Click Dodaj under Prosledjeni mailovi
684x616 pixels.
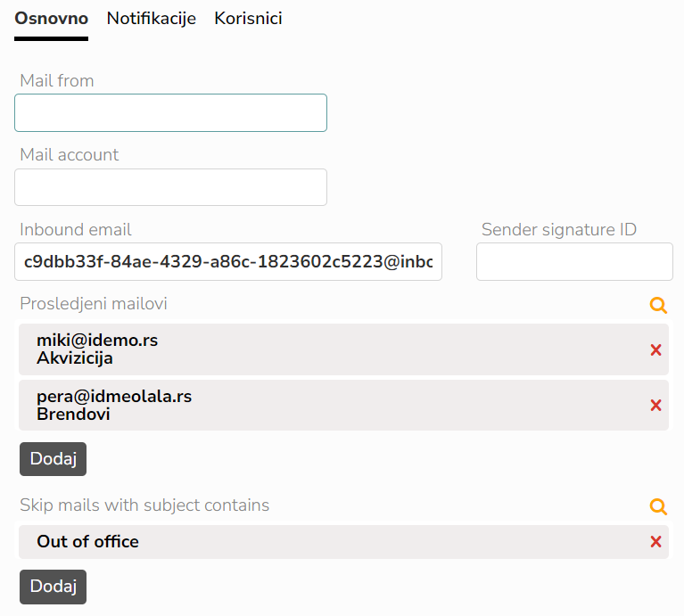coord(53,459)
